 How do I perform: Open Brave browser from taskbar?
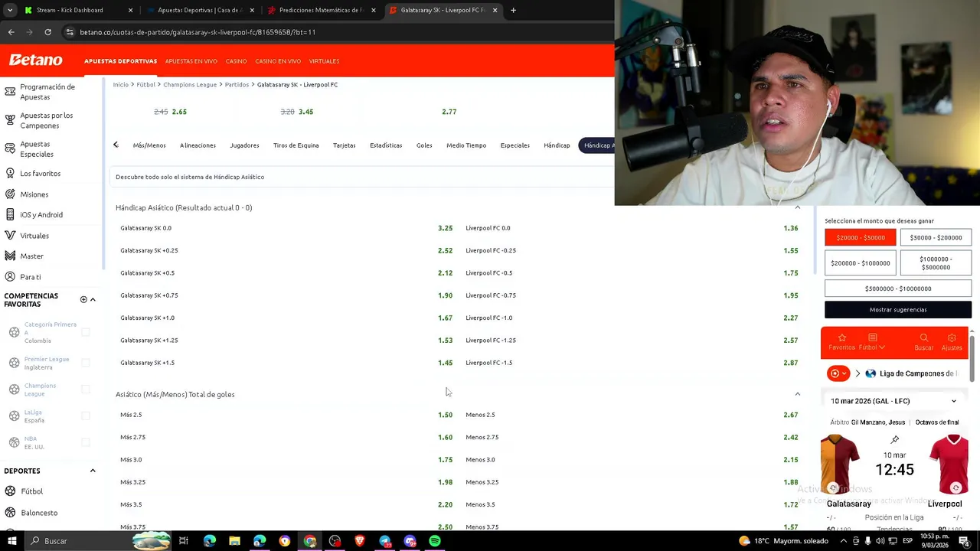pyautogui.click(x=360, y=541)
